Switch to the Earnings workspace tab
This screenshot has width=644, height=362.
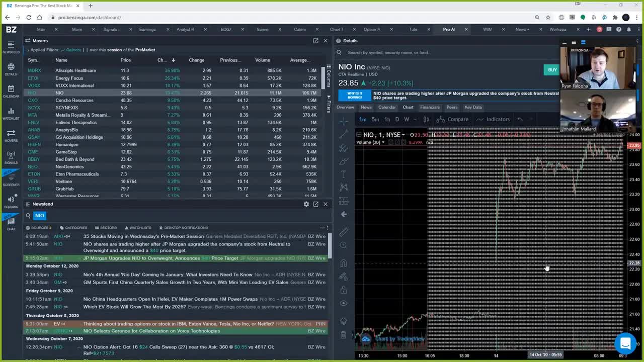point(147,30)
